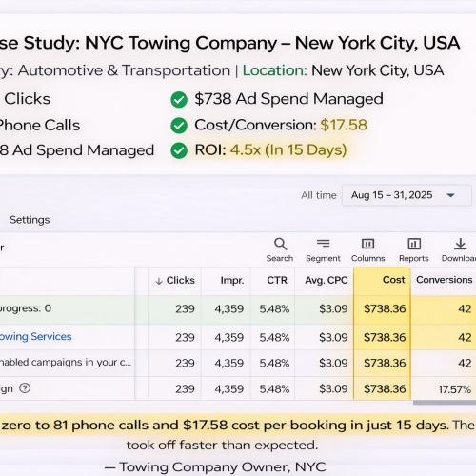
Task: Click the green check beside Cost/Conversion
Action: click(x=179, y=126)
